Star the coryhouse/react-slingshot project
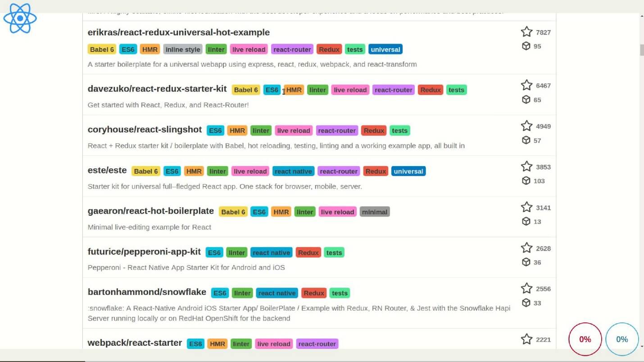 526,126
